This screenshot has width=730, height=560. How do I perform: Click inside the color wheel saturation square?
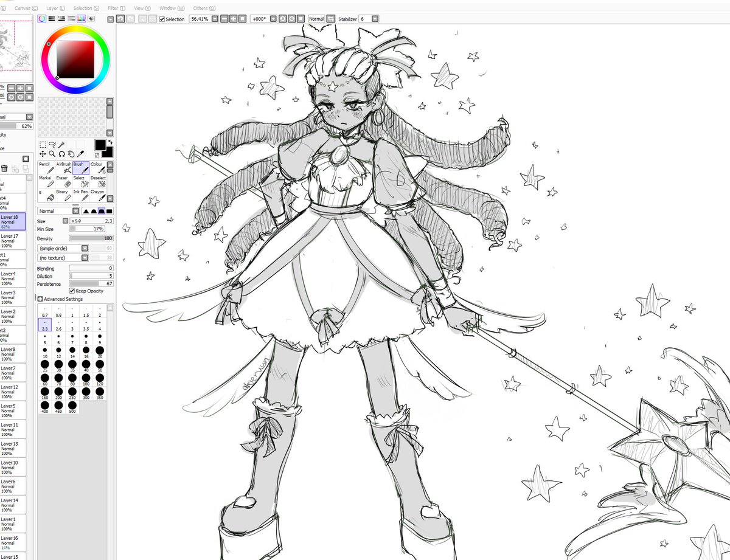click(75, 59)
